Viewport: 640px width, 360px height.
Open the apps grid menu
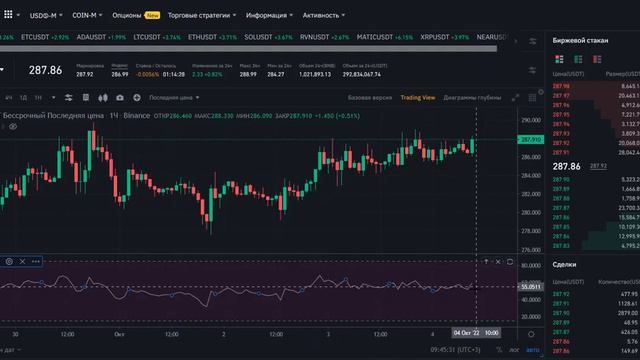pyautogui.click(x=8, y=15)
